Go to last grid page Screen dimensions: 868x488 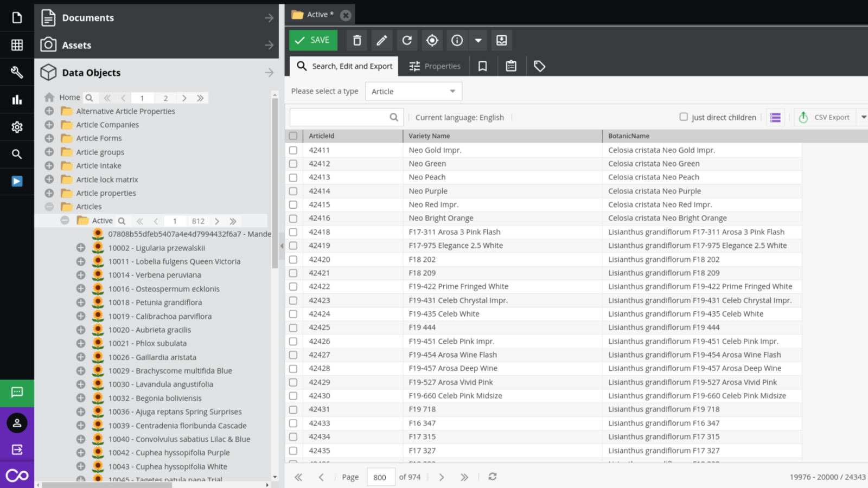464,477
